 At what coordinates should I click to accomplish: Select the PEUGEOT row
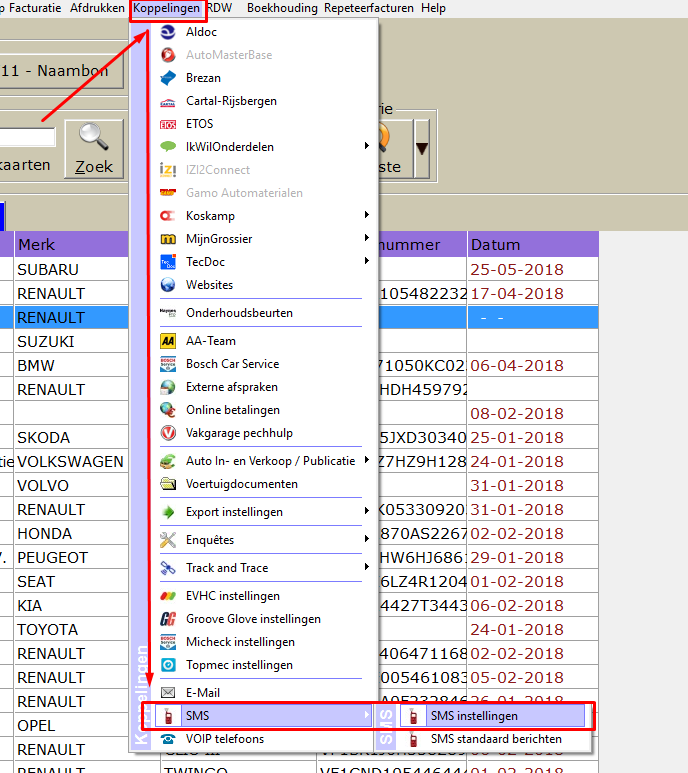71,558
